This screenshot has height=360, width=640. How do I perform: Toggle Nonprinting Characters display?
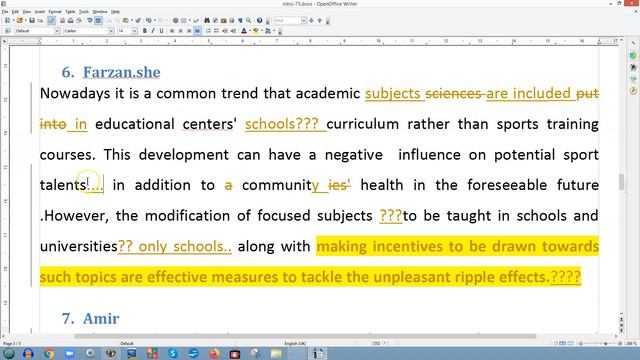240,20
